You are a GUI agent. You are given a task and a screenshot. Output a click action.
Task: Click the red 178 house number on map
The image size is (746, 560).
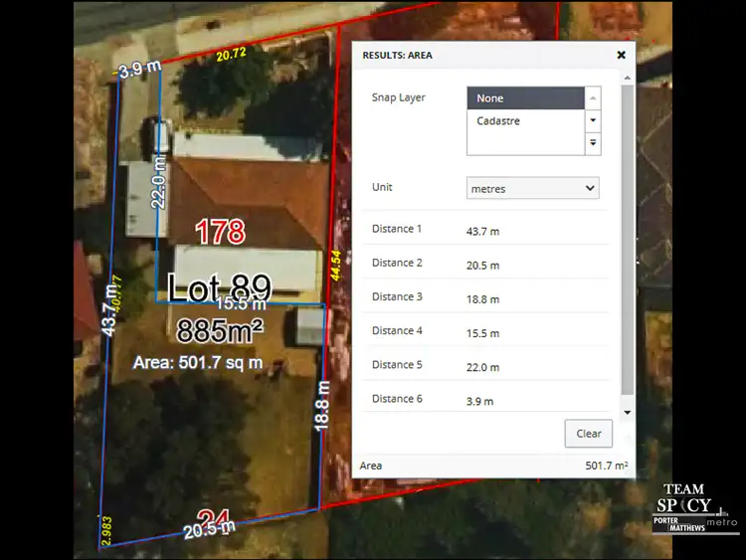(x=220, y=233)
